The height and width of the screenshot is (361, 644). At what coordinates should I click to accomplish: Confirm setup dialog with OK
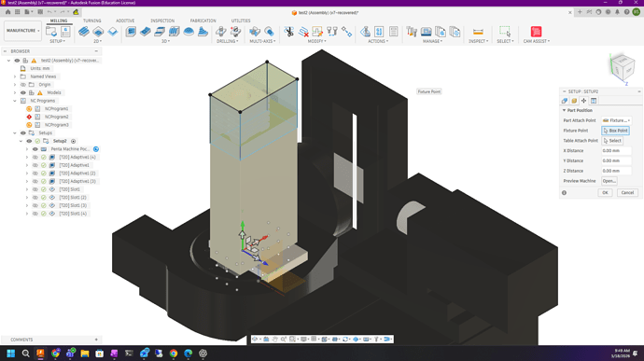605,192
